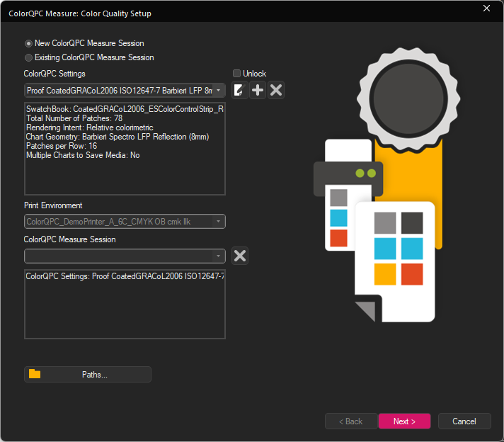
Task: Click the edit ColorQPC settings pencil icon
Action: coord(239,90)
